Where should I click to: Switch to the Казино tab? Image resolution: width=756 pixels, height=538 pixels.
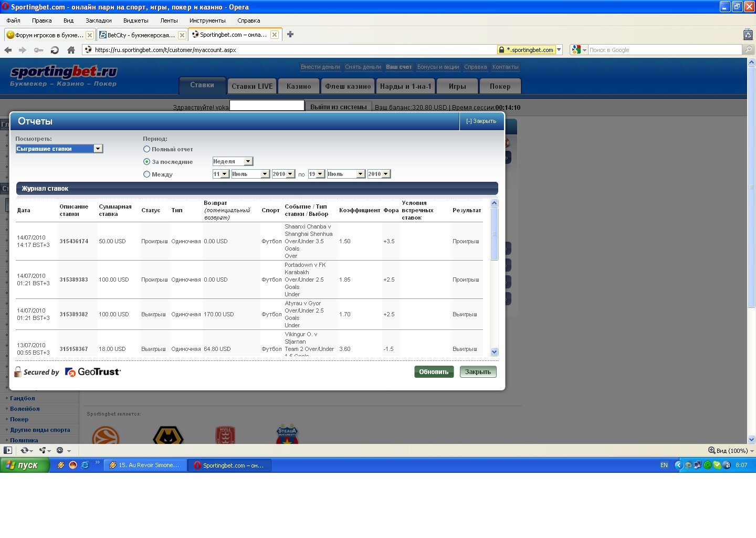pyautogui.click(x=299, y=86)
